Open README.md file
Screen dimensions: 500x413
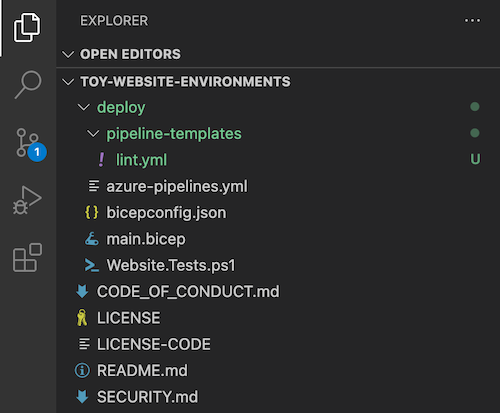coord(142,371)
